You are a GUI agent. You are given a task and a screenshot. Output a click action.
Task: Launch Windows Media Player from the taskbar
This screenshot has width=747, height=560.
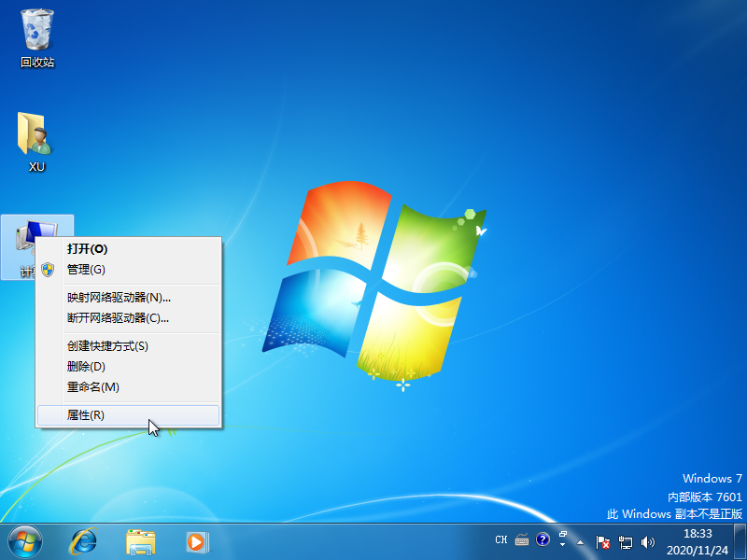coord(196,541)
